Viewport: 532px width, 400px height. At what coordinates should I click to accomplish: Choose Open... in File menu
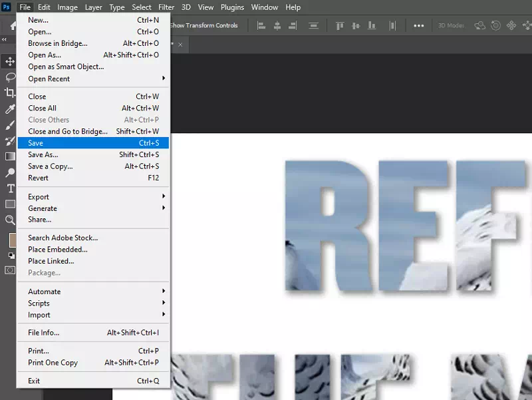tap(93, 31)
